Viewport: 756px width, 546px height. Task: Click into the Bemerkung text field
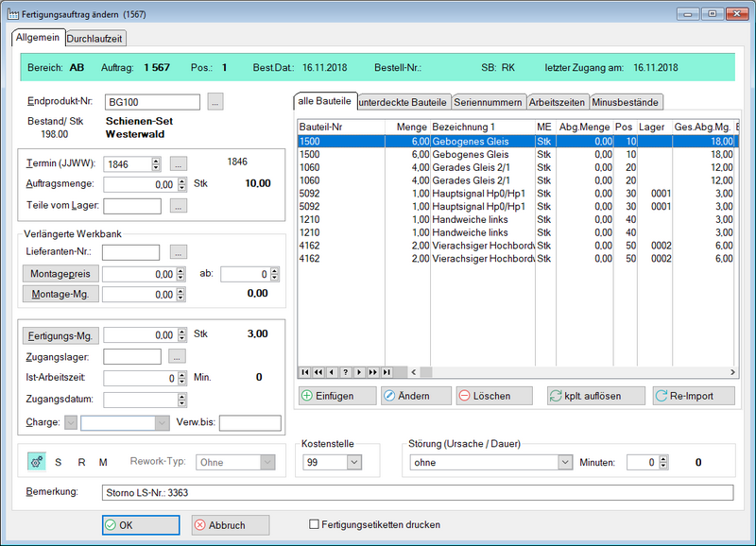coord(417,492)
